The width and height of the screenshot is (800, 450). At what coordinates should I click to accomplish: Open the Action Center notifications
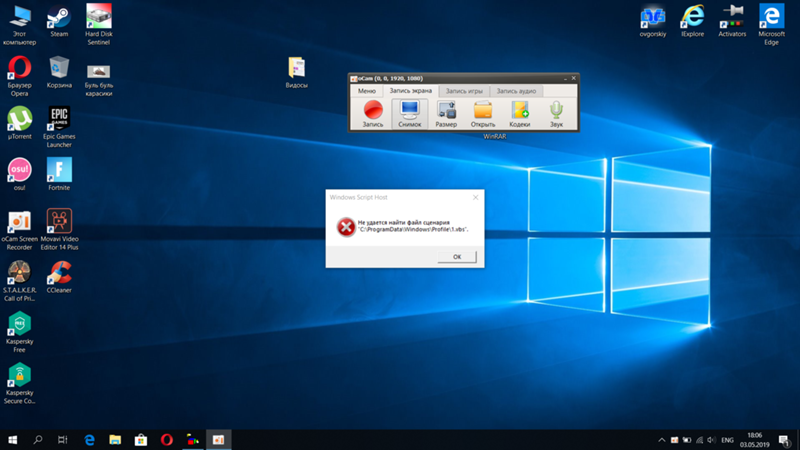point(785,440)
